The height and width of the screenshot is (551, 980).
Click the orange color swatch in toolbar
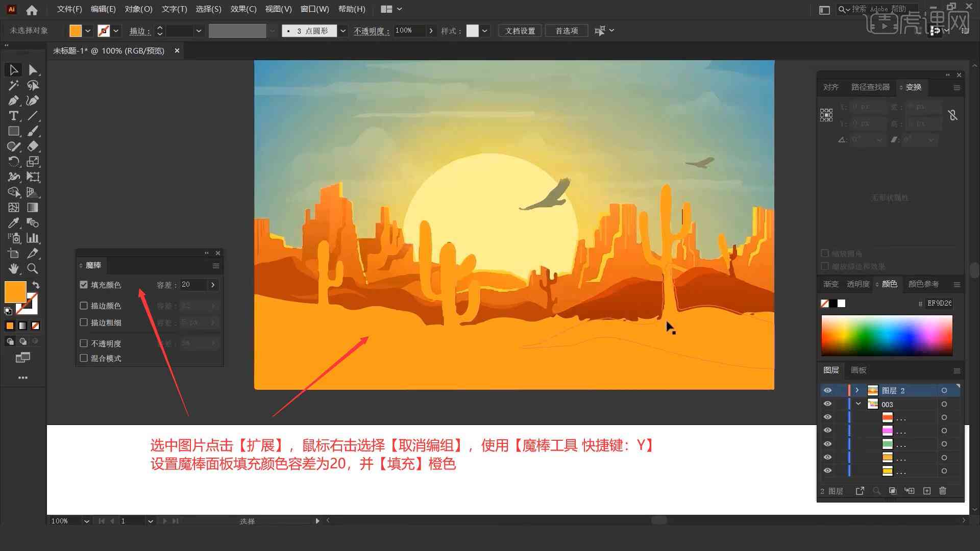click(76, 30)
